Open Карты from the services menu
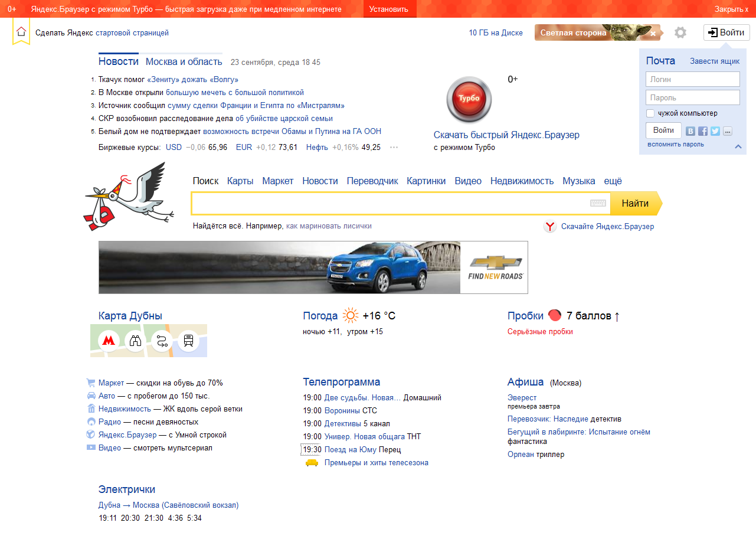Viewport: 756px width, 552px height. tap(240, 181)
